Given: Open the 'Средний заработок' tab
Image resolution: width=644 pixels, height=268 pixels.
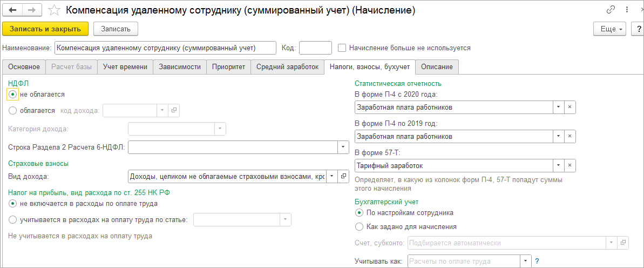Looking at the screenshot, I should (x=287, y=66).
